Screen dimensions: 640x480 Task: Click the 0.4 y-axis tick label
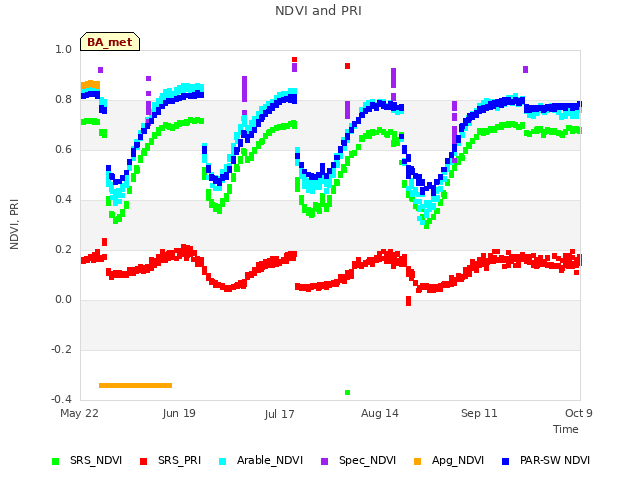click(63, 200)
